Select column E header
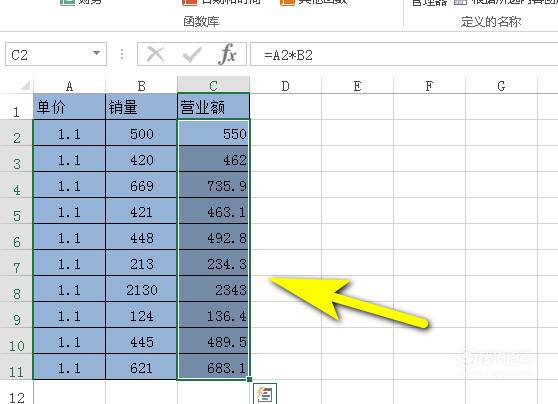 click(357, 85)
